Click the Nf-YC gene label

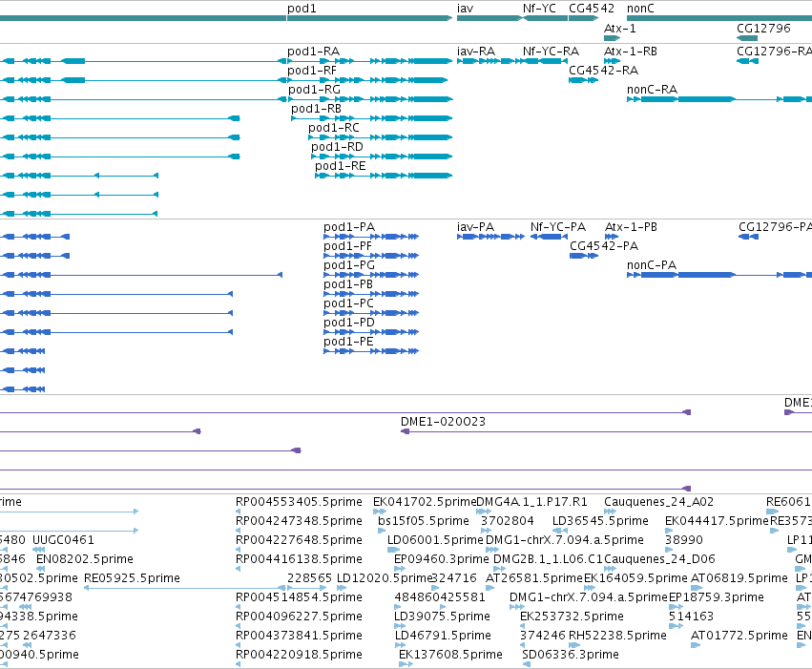point(539,9)
